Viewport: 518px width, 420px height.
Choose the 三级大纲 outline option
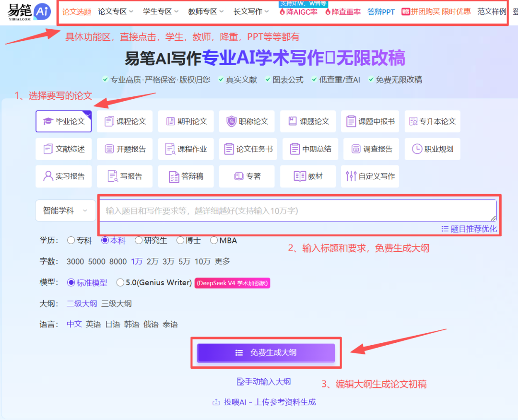116,303
